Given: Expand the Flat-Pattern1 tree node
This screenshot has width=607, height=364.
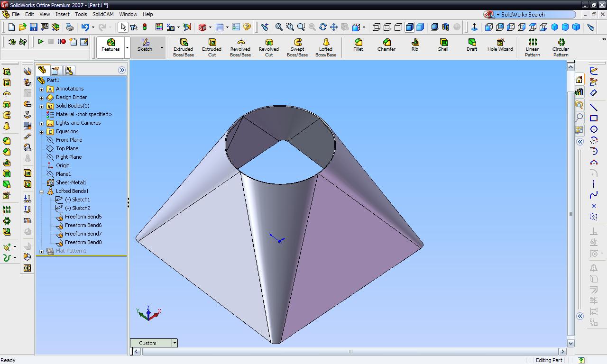Looking at the screenshot, I should pos(42,251).
